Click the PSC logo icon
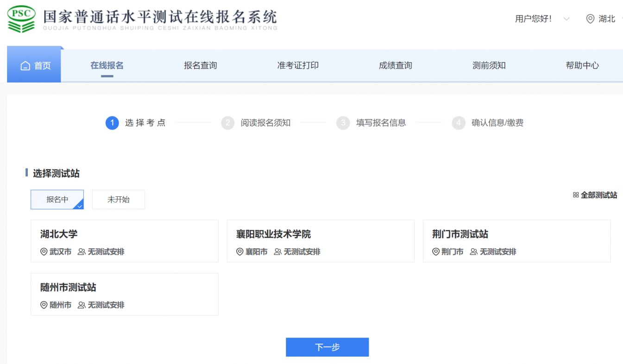The image size is (623, 364). (x=21, y=19)
